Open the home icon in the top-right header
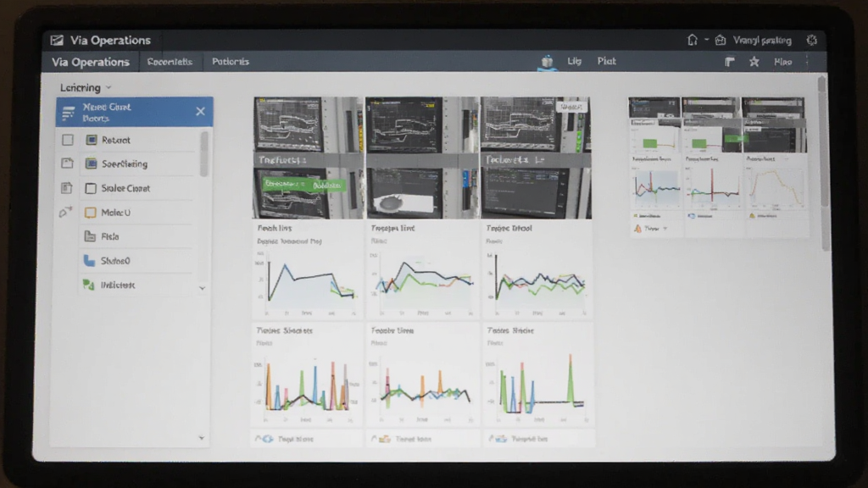Screen dimensions: 868x488 [692, 40]
